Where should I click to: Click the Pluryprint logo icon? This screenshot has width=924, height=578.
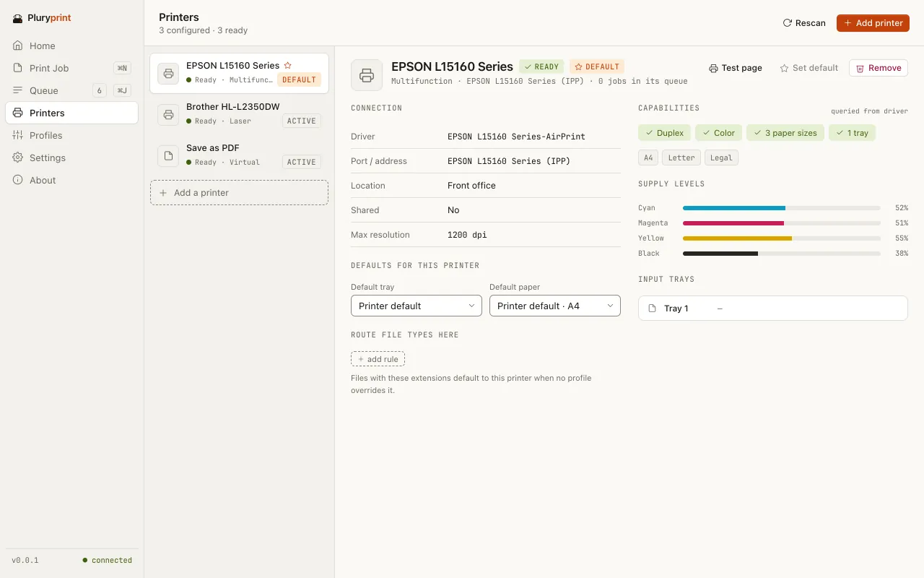coord(17,19)
